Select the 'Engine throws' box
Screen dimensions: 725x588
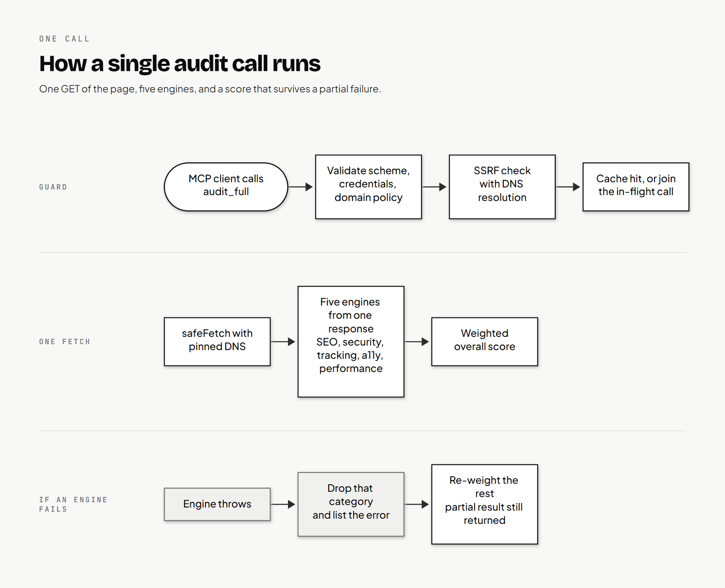click(x=217, y=504)
